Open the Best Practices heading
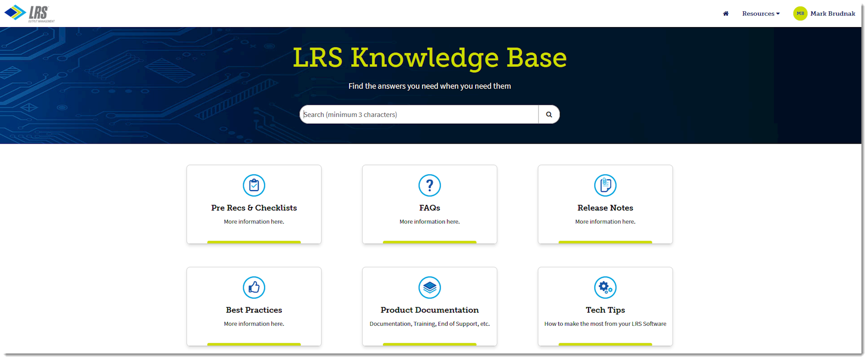Viewport: 868px width, 360px height. point(254,310)
